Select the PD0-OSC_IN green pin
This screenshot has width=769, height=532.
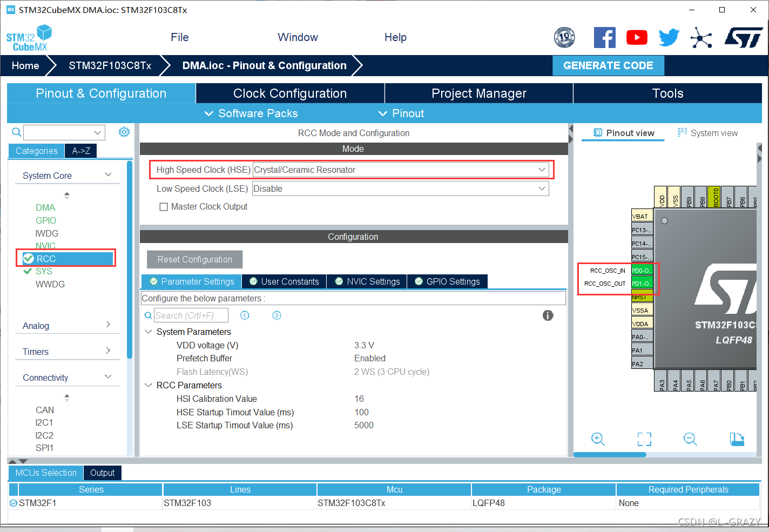(642, 270)
